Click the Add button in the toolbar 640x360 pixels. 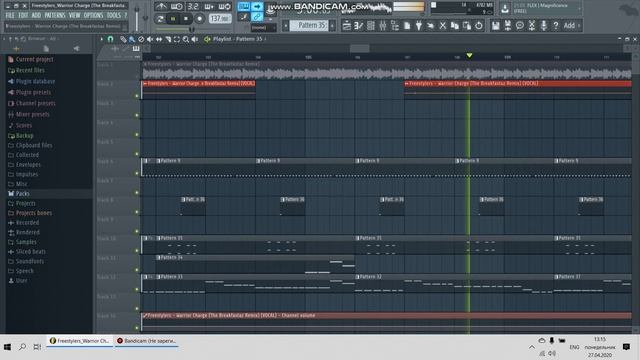[x=569, y=26]
